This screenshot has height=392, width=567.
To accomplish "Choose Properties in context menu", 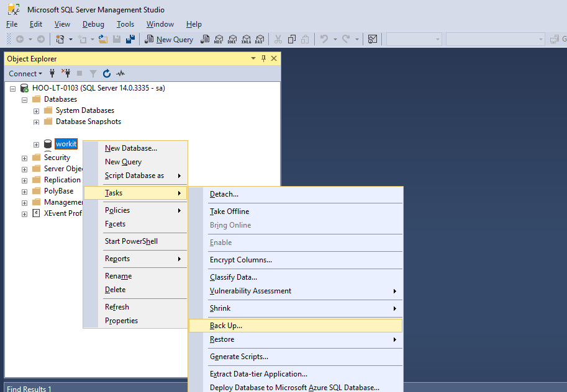I will 135,321.
